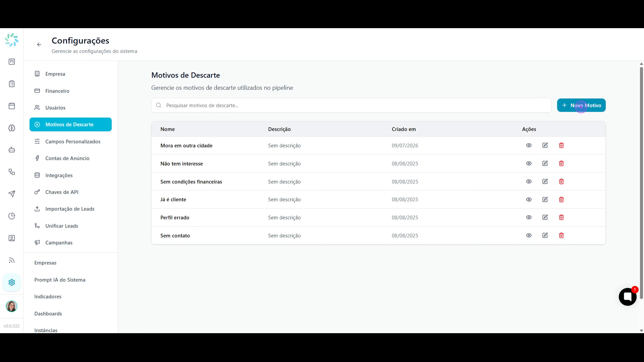644x362 pixels.
Task: Open the Prompt IA do Sistema link
Action: (60, 280)
